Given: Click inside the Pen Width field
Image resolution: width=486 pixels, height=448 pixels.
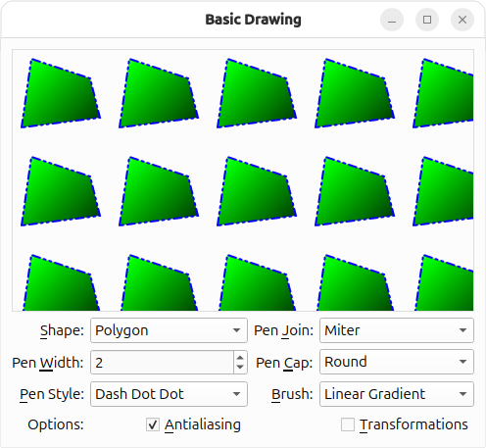Looking at the screenshot, I should pos(162,363).
